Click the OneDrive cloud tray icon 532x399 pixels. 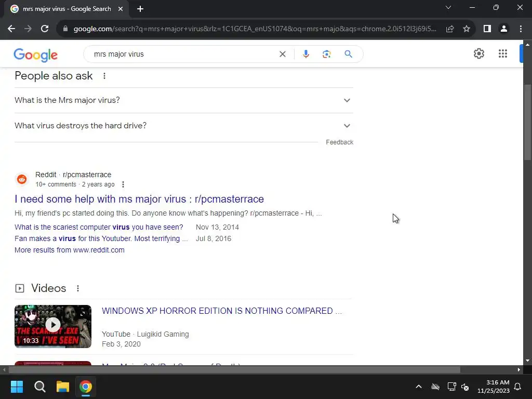pos(435,387)
